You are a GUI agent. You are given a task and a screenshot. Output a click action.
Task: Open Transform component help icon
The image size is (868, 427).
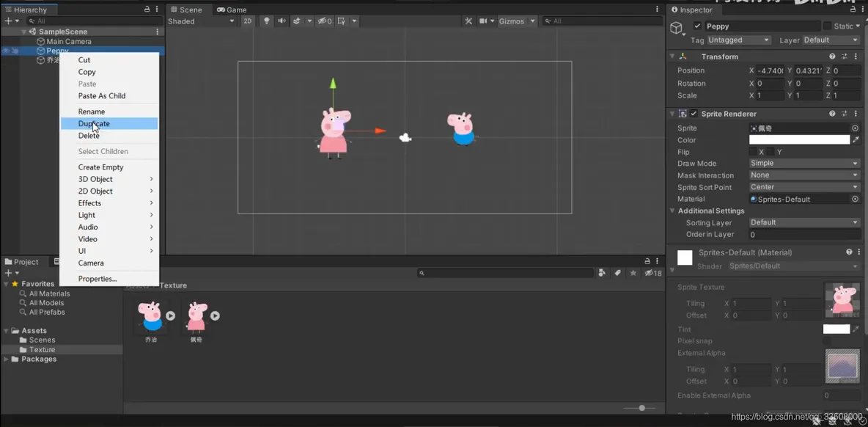pos(832,56)
